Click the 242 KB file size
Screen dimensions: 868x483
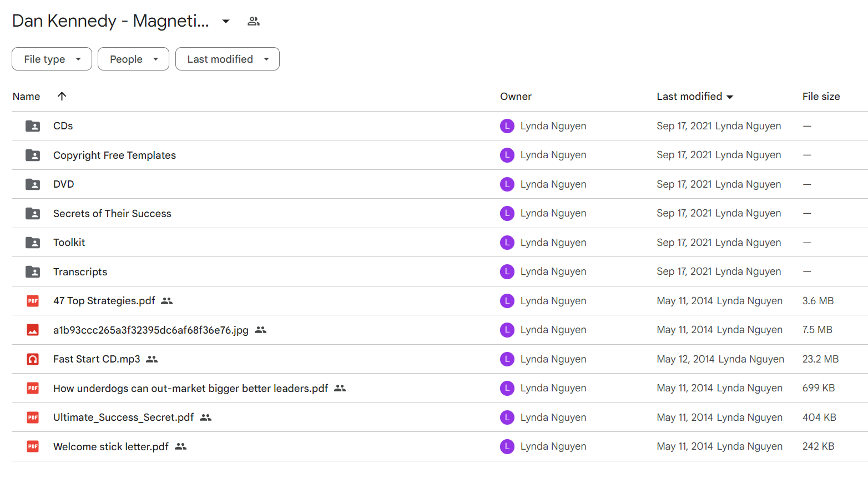[819, 446]
